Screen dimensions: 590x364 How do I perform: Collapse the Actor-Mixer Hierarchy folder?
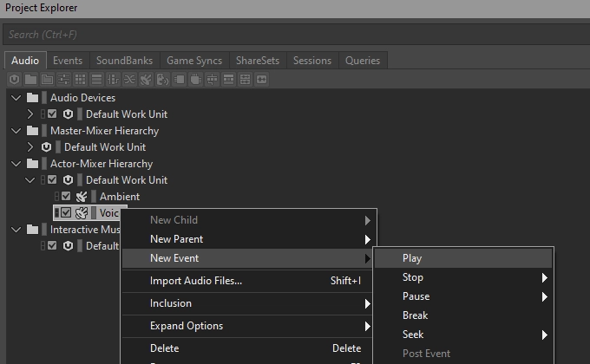tap(16, 165)
